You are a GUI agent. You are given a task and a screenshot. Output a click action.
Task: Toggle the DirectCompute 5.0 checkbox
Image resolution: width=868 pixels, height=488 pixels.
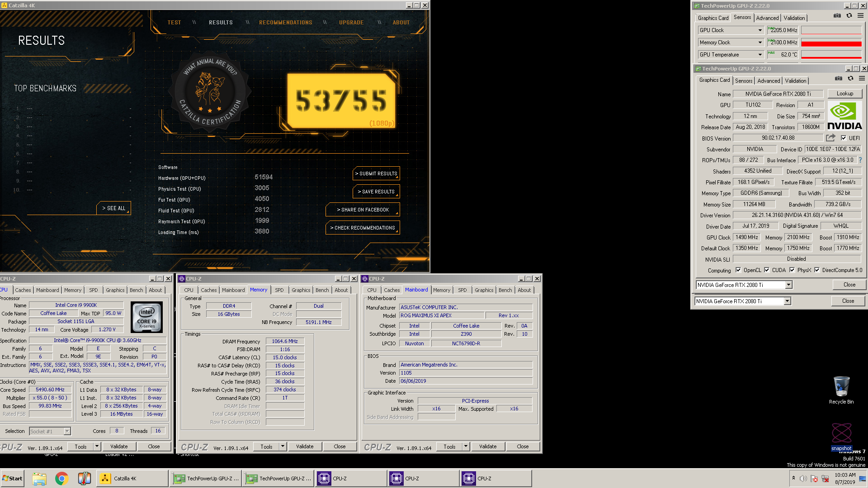pos(817,270)
